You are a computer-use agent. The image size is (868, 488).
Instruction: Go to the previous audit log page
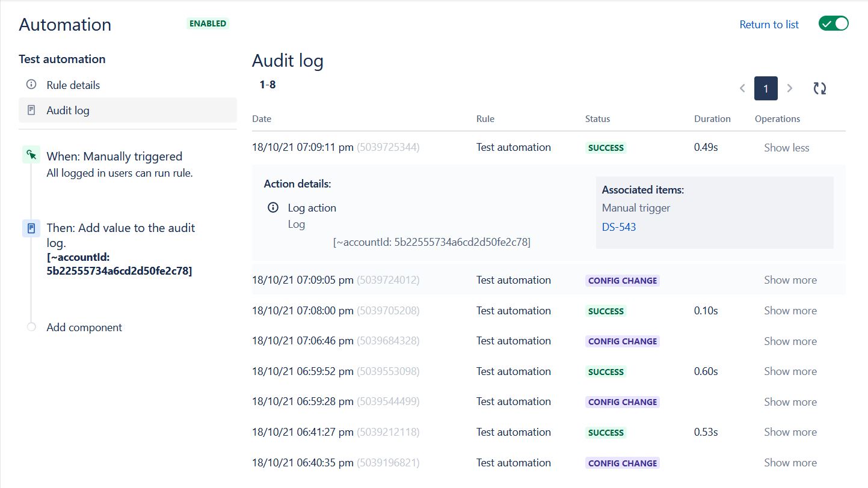[742, 88]
